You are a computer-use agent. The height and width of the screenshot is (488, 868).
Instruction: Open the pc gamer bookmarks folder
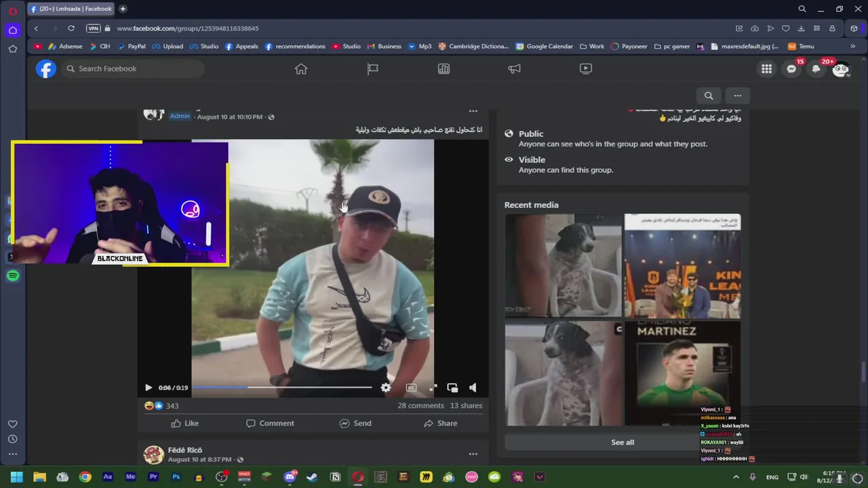click(671, 47)
